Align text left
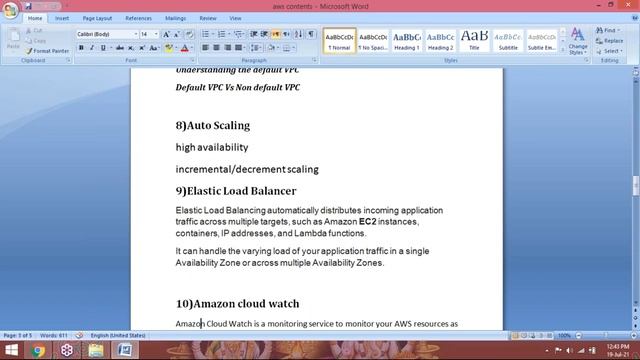 click(x=205, y=48)
